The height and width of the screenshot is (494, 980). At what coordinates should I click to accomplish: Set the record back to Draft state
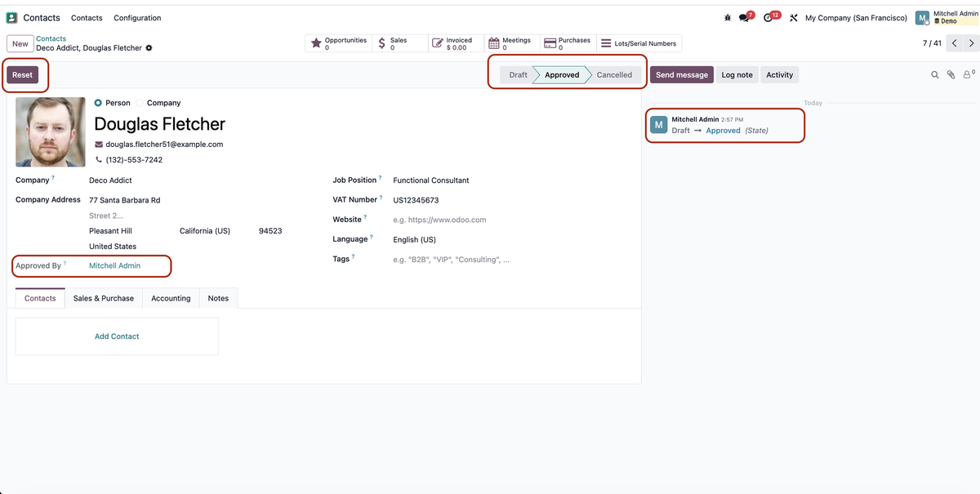click(x=517, y=74)
